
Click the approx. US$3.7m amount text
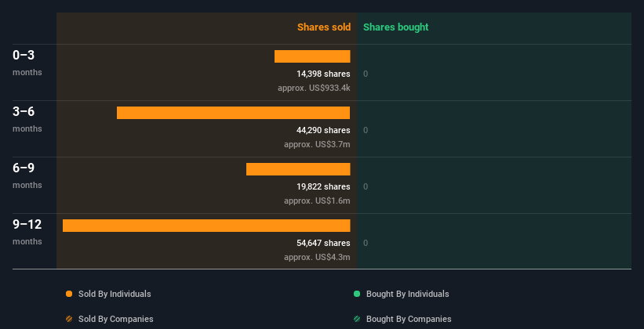coord(317,144)
